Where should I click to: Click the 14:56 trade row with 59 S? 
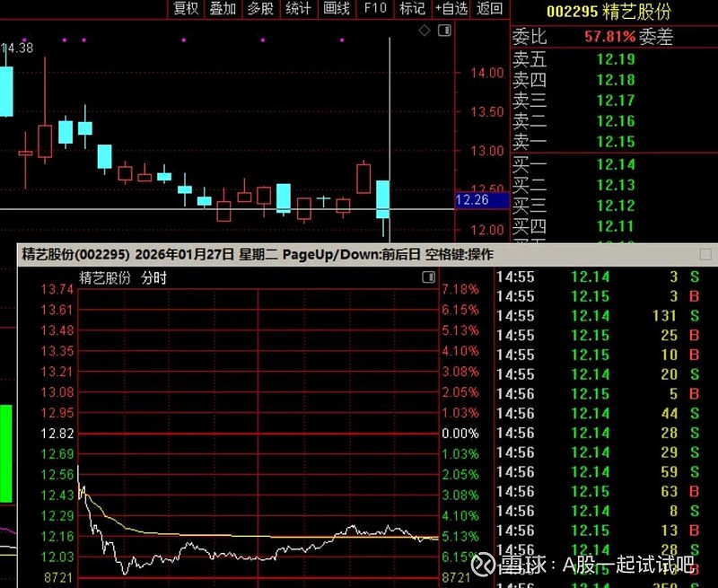click(x=598, y=471)
